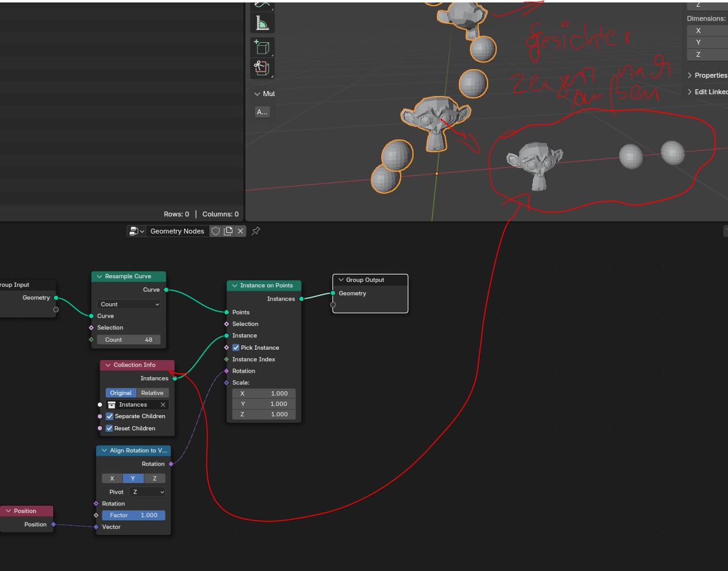Click the fake user shield icon

pyautogui.click(x=215, y=231)
